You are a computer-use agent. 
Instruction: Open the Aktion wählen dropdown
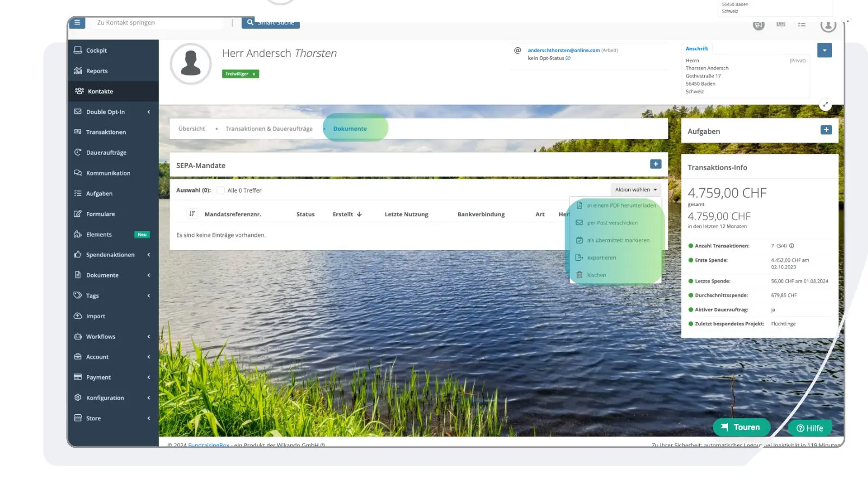coord(635,190)
